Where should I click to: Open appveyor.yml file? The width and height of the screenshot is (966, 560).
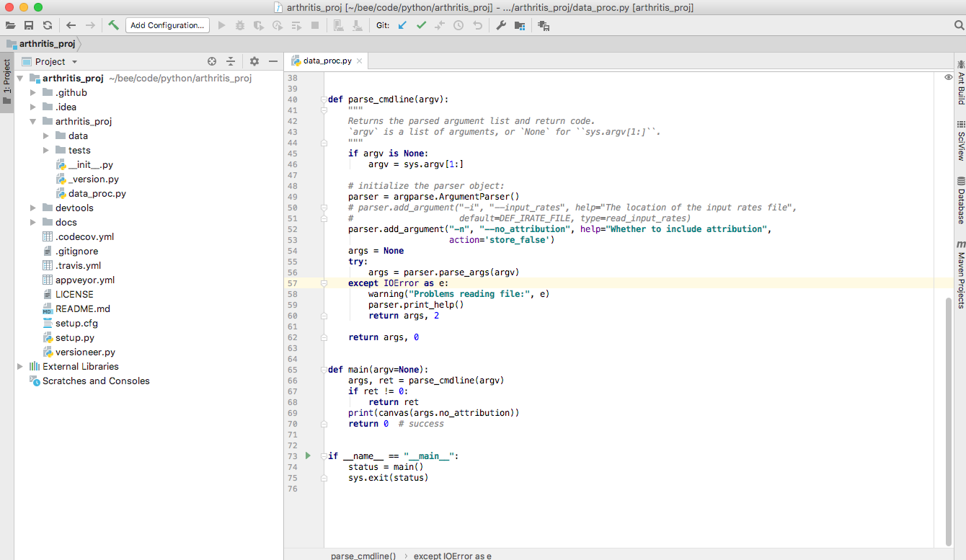tap(78, 280)
